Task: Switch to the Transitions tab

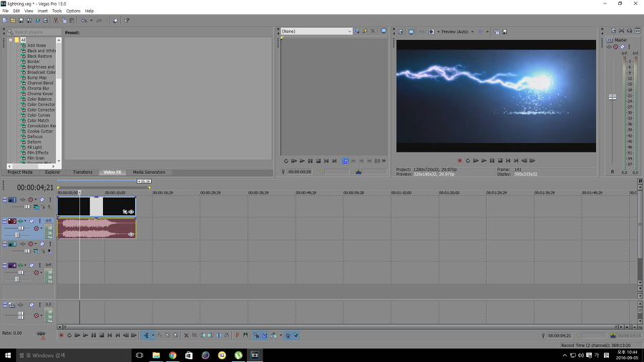Action: [82, 172]
